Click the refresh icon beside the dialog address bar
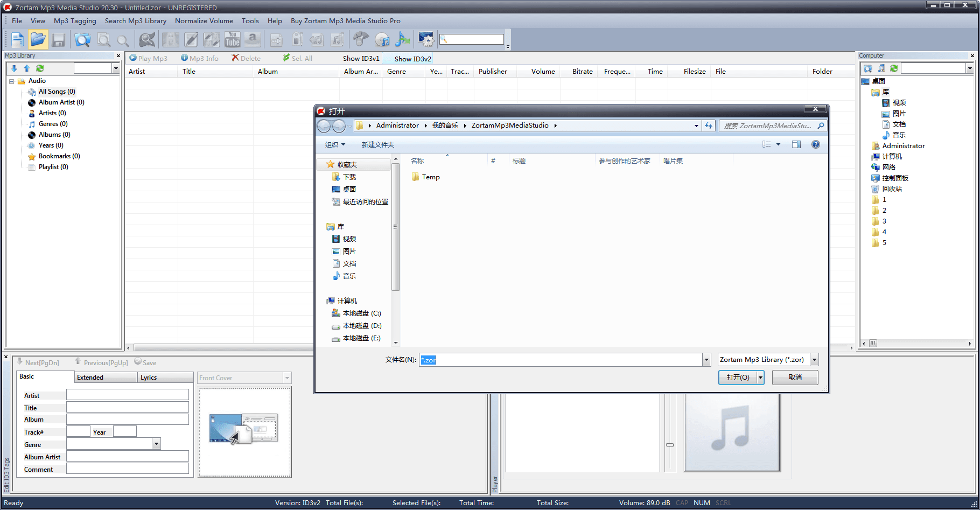Screen dimensions: 980x510 pos(709,125)
